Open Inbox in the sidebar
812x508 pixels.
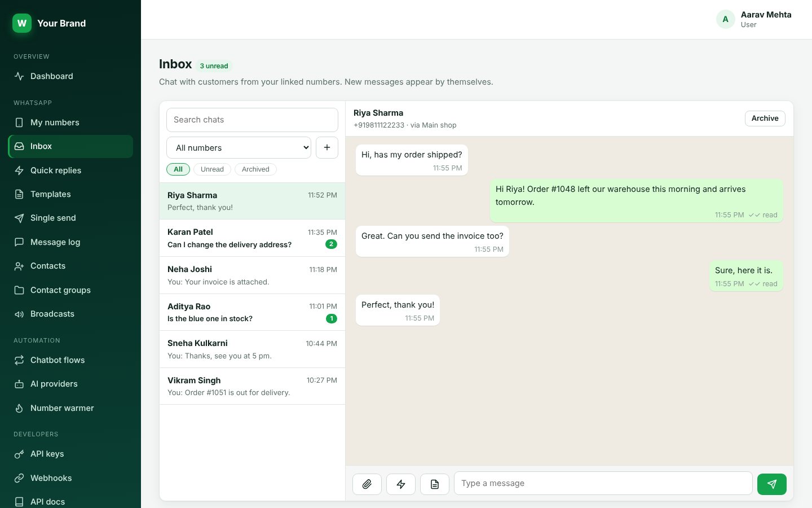pyautogui.click(x=70, y=146)
